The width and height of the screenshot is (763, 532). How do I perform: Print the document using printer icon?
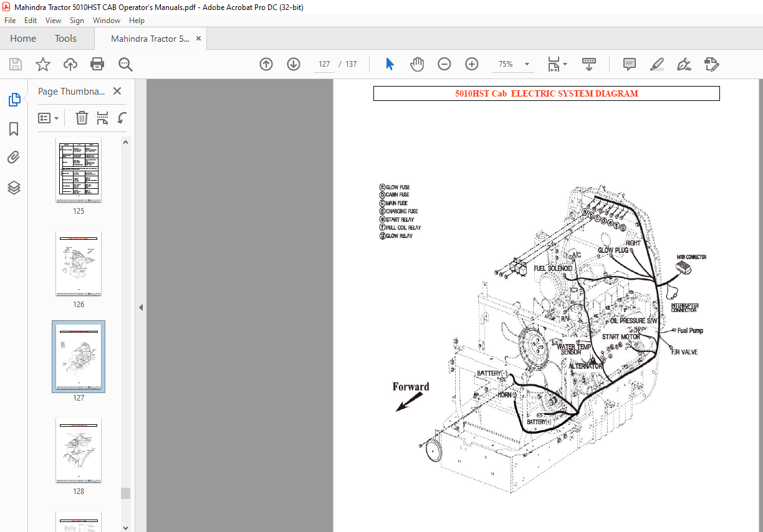[97, 64]
